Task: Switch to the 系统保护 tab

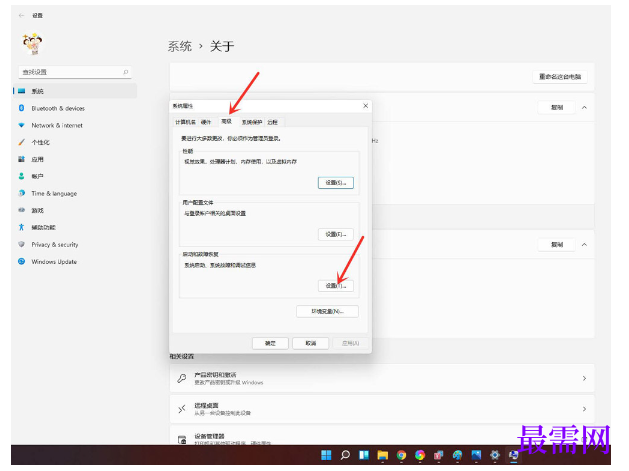Action: (252, 122)
